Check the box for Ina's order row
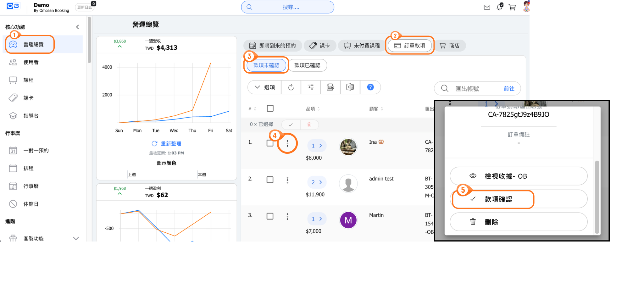 click(270, 143)
